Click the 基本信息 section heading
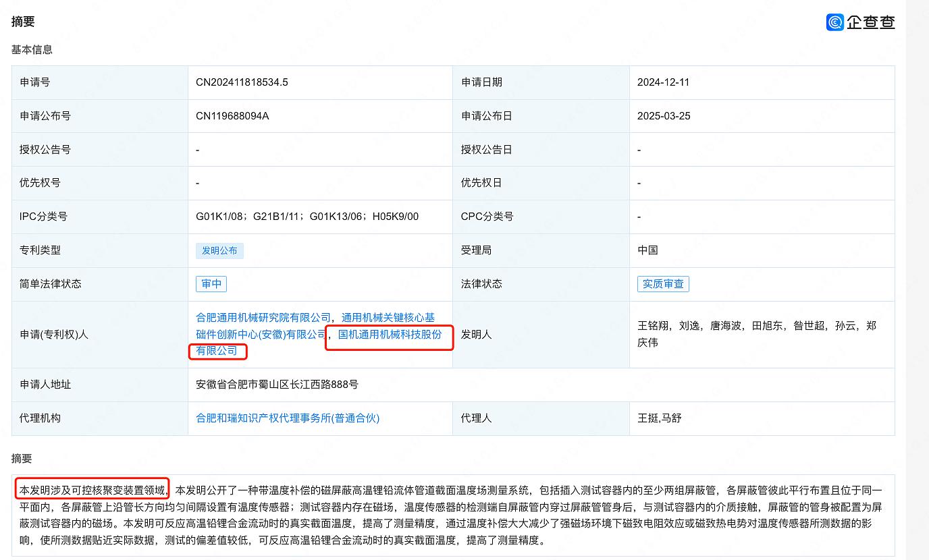Viewport: 929px width, 560px height. (32, 49)
